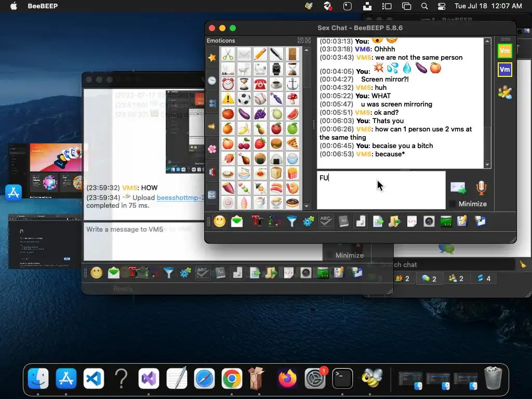Choose the purple grapes emoticon
The image size is (532, 399).
click(260, 114)
